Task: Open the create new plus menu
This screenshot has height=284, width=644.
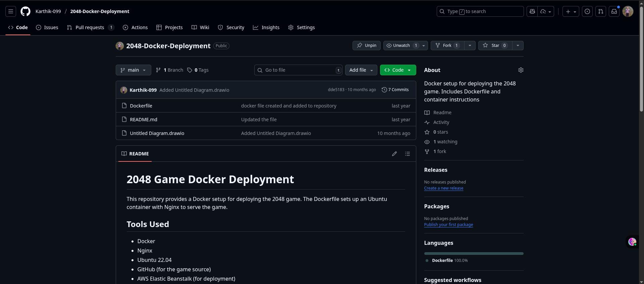Action: coord(571,11)
